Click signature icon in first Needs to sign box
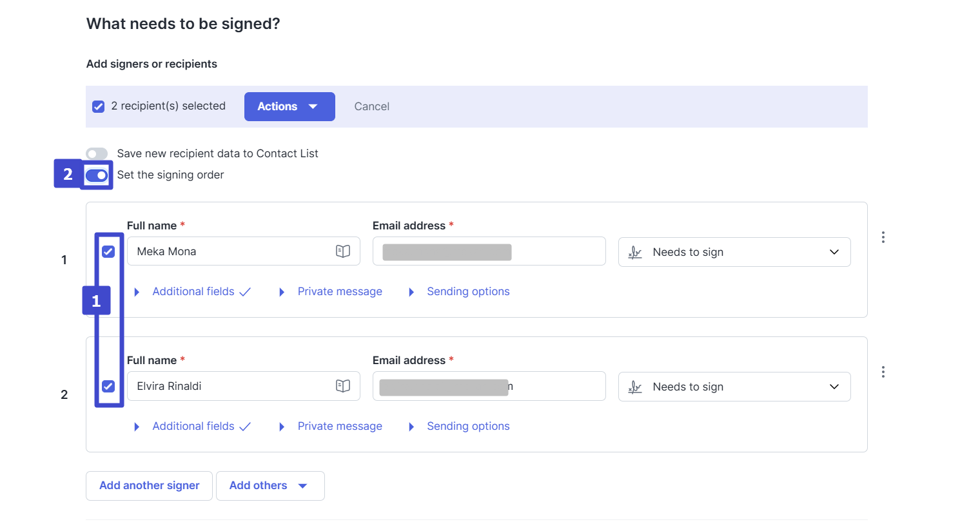980x522 pixels. tap(635, 252)
